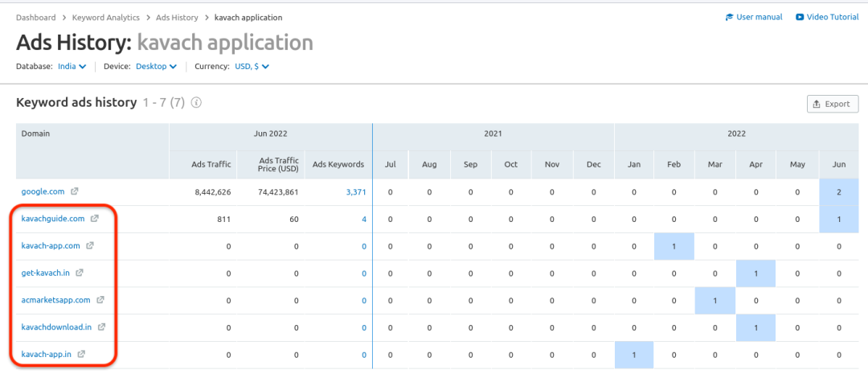Click external link icon next to get-kavach.in
This screenshot has height=378, width=868.
[x=80, y=273]
